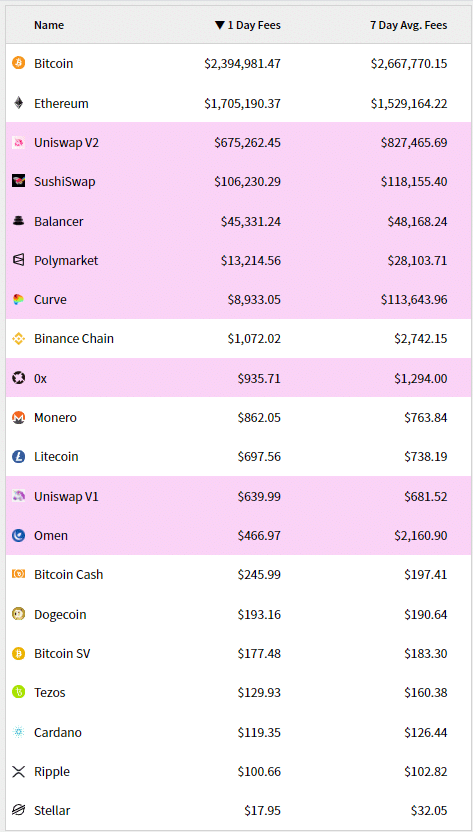Select the Omen row

click(x=239, y=535)
